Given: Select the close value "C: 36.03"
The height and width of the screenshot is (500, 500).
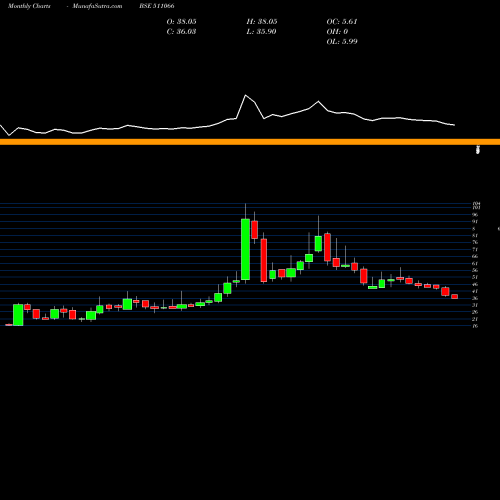Looking at the screenshot, I should pyautogui.click(x=181, y=32).
